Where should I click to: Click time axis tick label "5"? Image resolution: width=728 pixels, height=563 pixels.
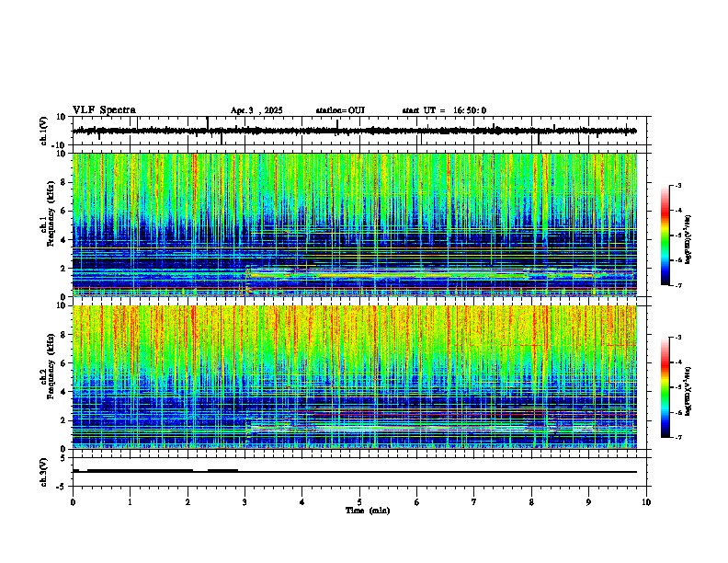tap(359, 502)
